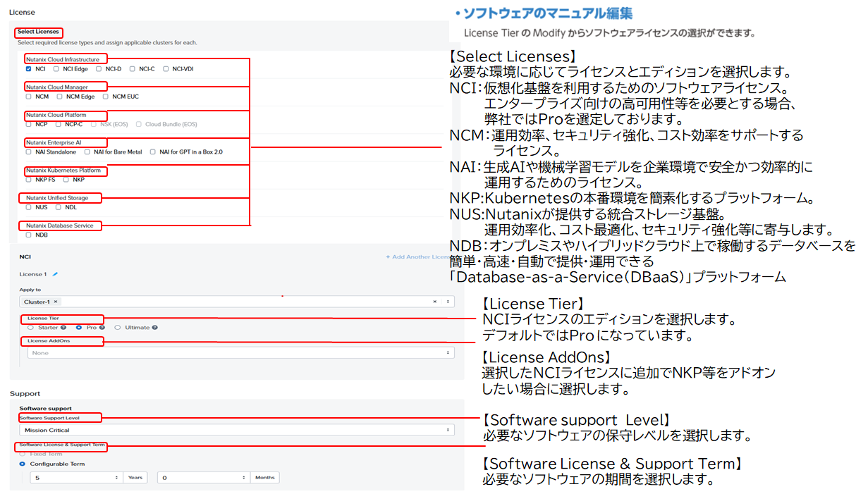This screenshot has height=494, width=868.
Task: Remove the Cluster-1 tag with its x icon
Action: point(56,302)
